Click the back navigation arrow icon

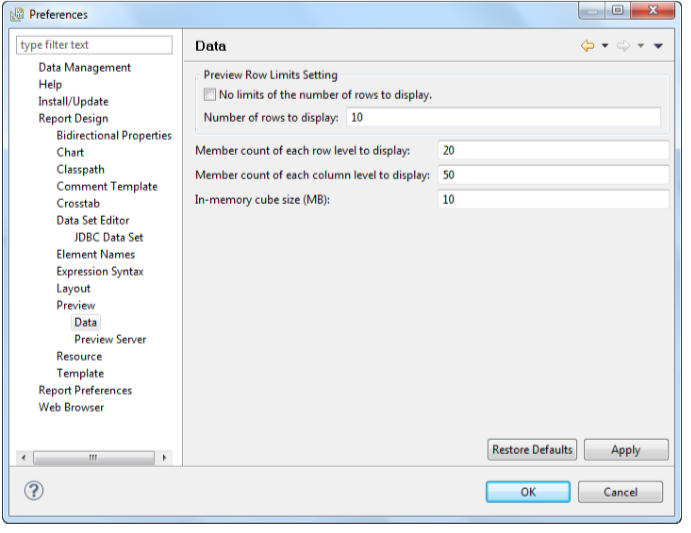(587, 45)
